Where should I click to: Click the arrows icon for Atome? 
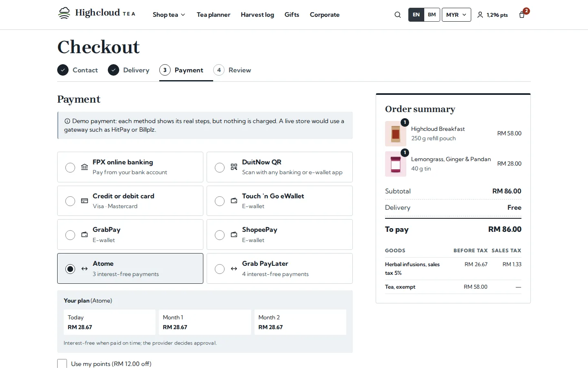(85, 269)
